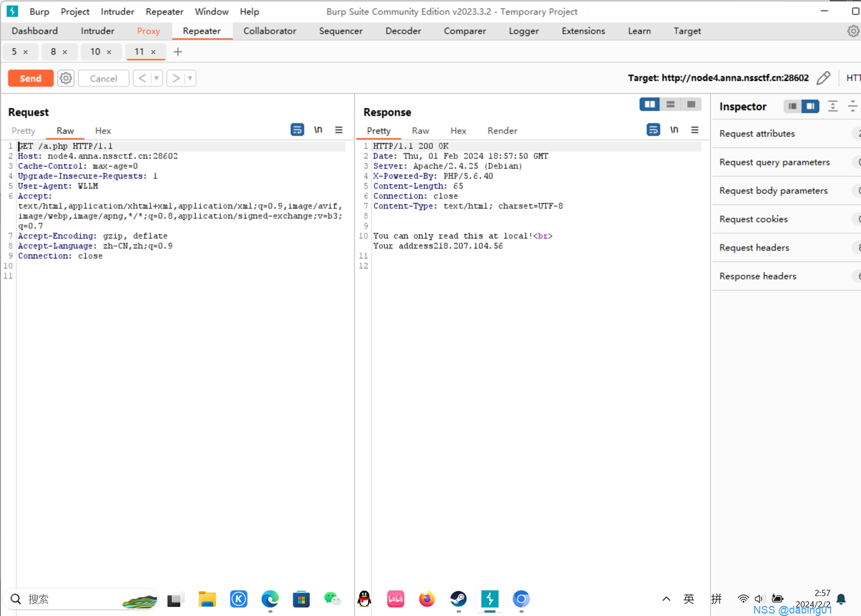
Task: Switch to combined tabbed request/response layout
Action: coord(691,105)
